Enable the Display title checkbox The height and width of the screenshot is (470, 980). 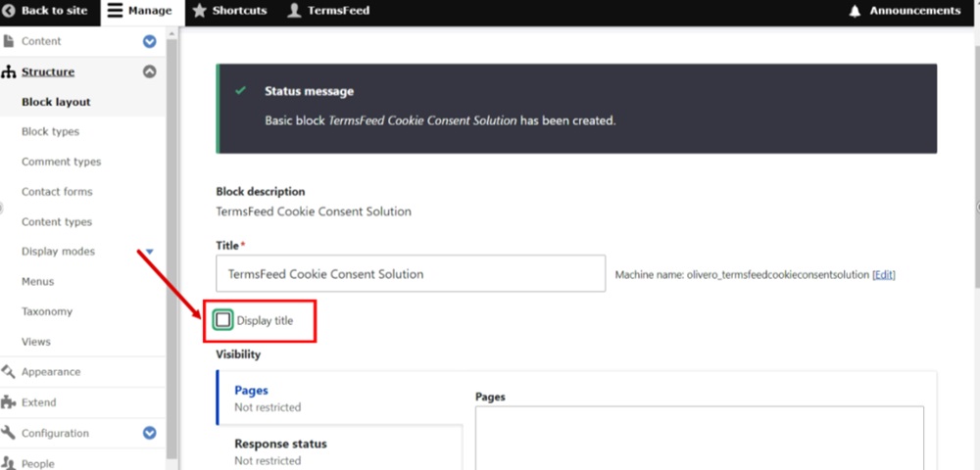pyautogui.click(x=223, y=321)
